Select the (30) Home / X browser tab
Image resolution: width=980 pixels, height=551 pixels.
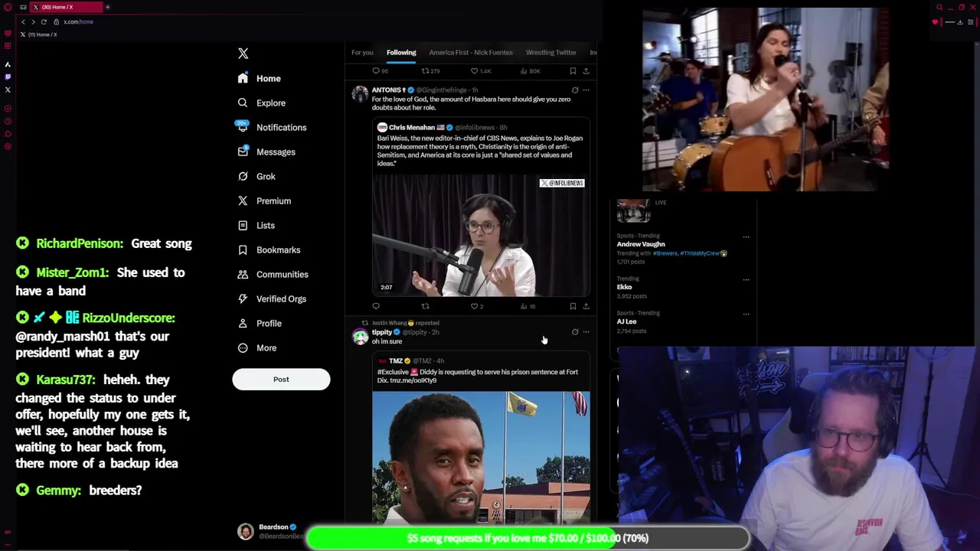coord(66,7)
